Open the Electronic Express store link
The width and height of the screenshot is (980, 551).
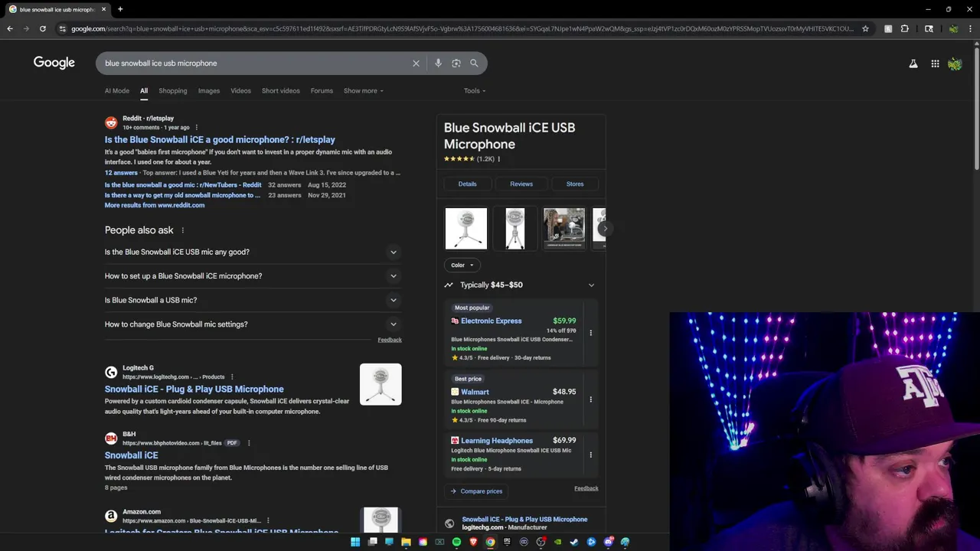(x=491, y=321)
